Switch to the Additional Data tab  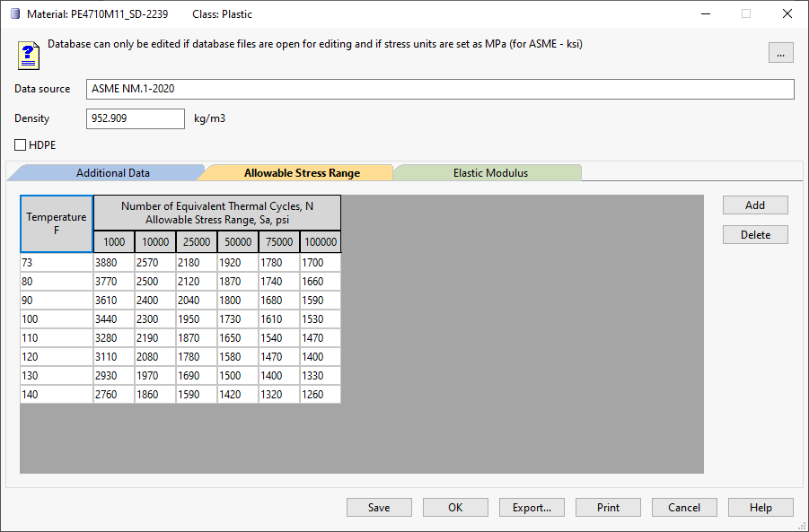pos(112,173)
